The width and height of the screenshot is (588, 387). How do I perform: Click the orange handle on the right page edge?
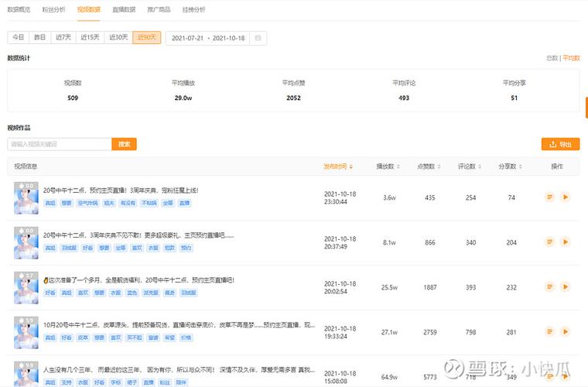click(x=586, y=108)
